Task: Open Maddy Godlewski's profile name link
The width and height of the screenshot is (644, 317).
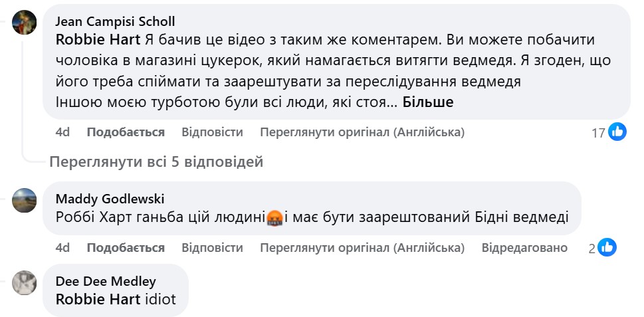Action: click(x=110, y=199)
